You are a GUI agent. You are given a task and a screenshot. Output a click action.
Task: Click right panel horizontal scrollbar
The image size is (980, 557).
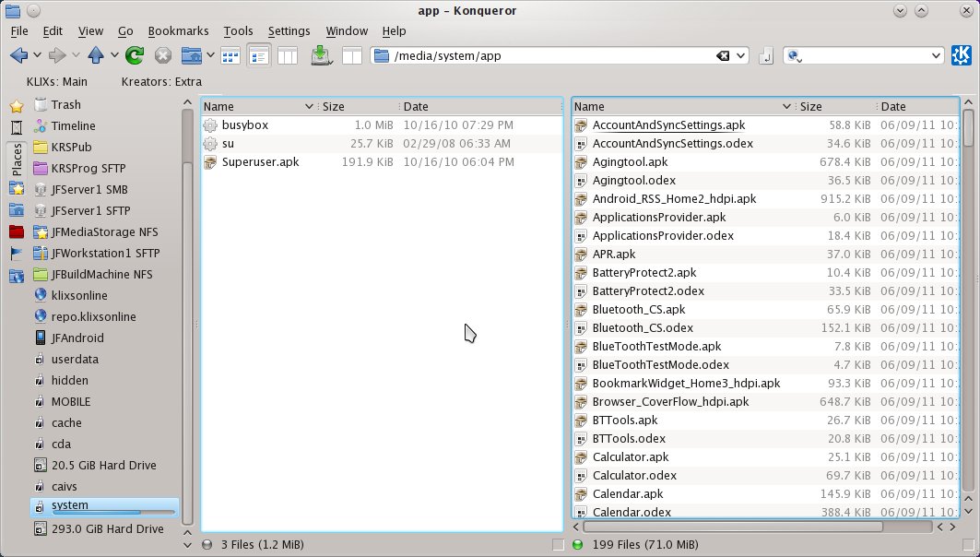[x=733, y=527]
